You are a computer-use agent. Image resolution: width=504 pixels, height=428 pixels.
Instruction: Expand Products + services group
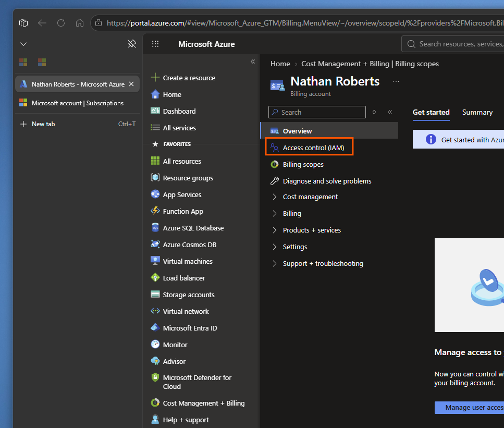tap(275, 230)
